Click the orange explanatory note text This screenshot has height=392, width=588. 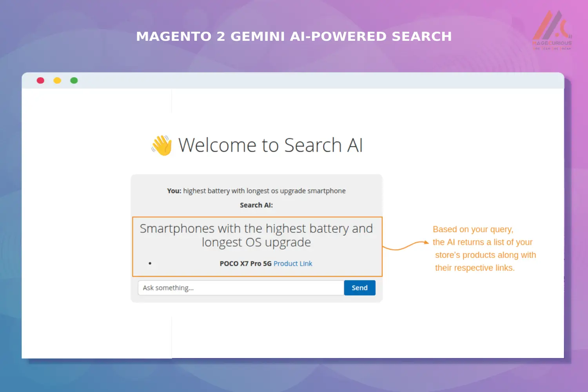[x=484, y=249]
